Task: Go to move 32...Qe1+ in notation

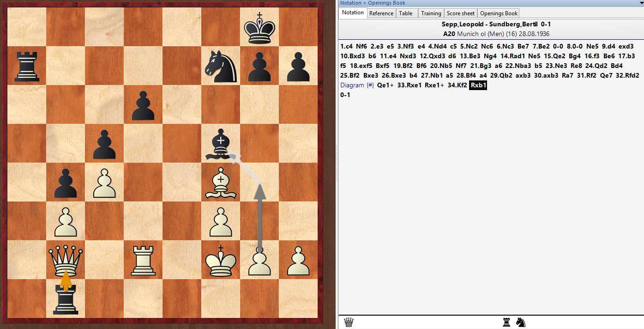Action: point(385,85)
